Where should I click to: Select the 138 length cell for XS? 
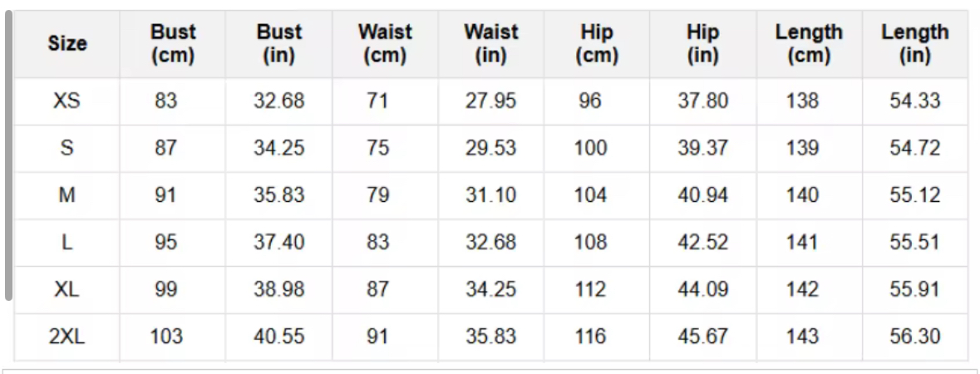pos(802,101)
